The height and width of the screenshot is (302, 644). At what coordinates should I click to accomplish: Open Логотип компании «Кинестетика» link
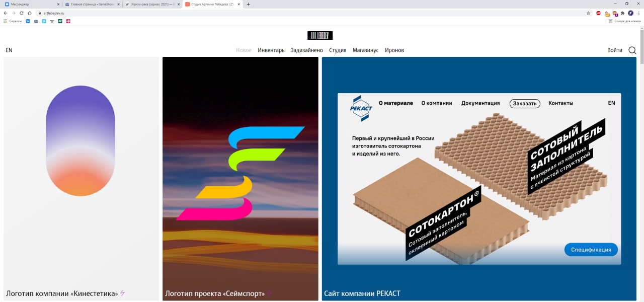[62, 293]
